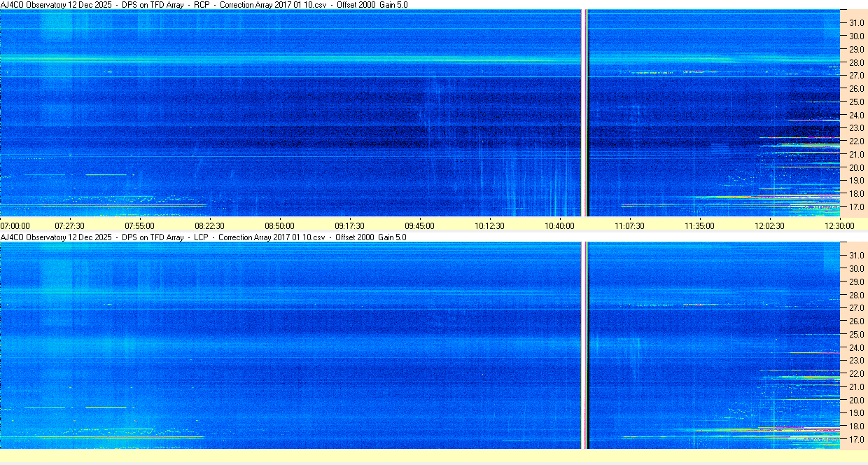Screen dimensions: 868x465
Task: Click the 10:40:00 time axis label
Action: [559, 226]
